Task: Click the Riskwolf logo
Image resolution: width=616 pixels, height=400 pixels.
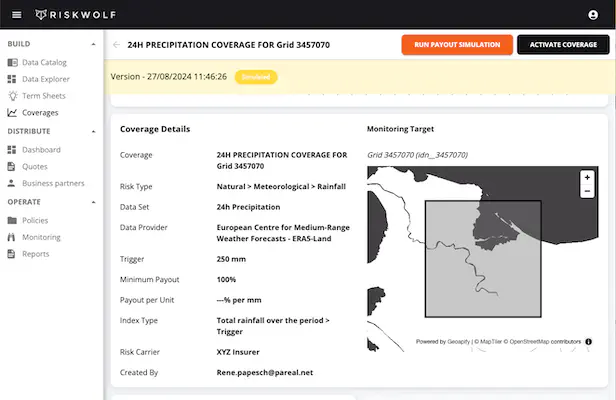Action: click(x=76, y=15)
